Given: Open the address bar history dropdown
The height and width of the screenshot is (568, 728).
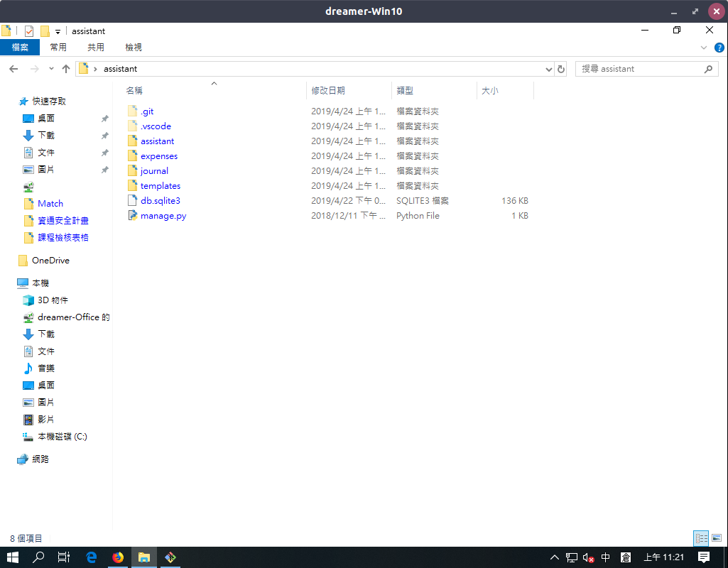Looking at the screenshot, I should [548, 69].
